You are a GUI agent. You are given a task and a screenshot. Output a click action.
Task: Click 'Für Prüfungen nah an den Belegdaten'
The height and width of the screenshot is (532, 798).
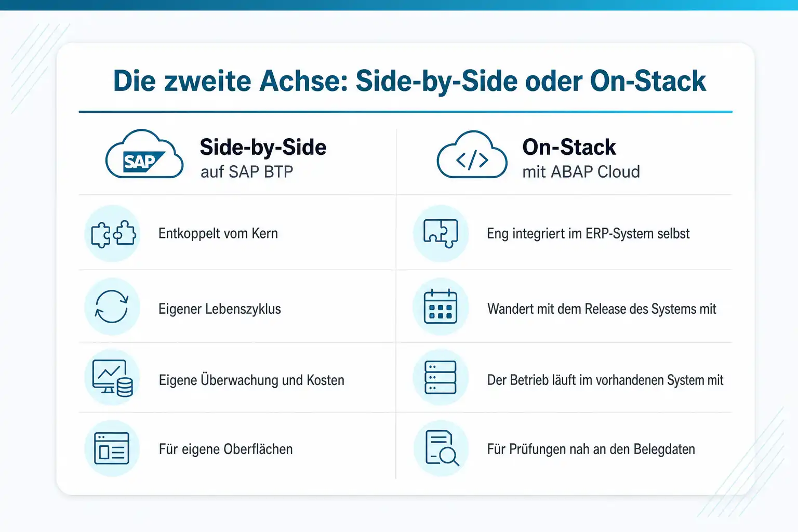[591, 449]
